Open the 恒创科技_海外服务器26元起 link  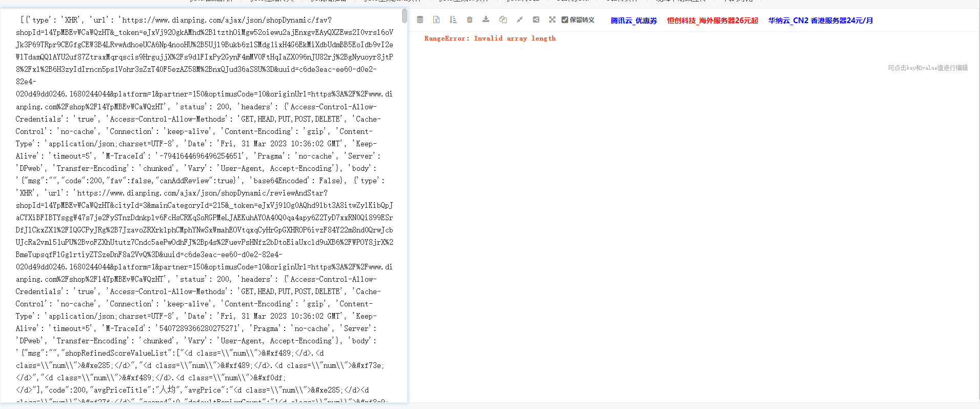(x=712, y=21)
